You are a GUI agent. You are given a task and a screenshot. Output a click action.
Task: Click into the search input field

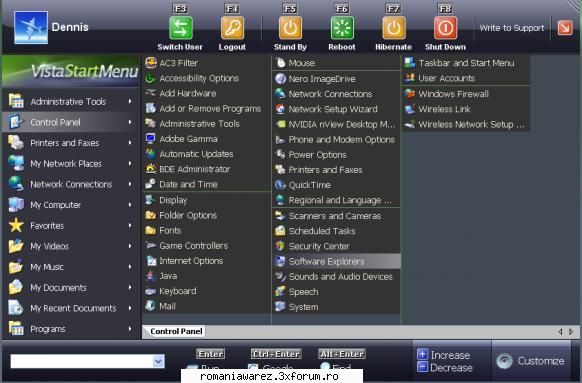[82, 361]
